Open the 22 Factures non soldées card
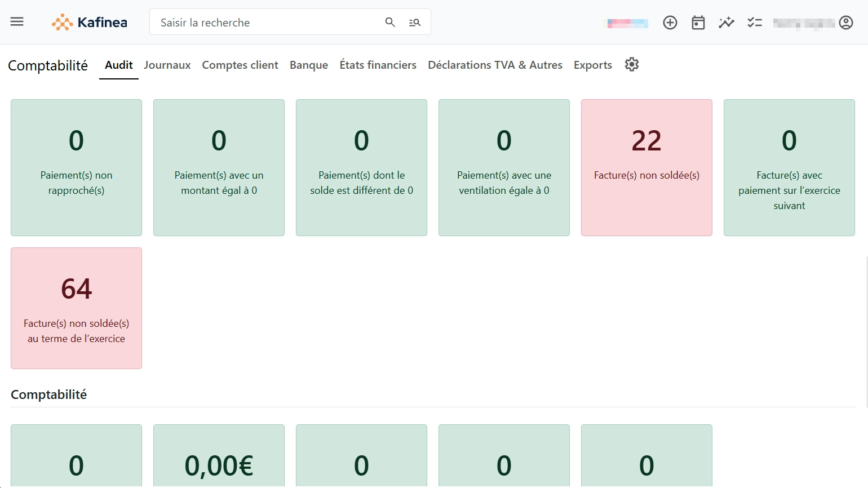The width and height of the screenshot is (868, 488). 646,167
